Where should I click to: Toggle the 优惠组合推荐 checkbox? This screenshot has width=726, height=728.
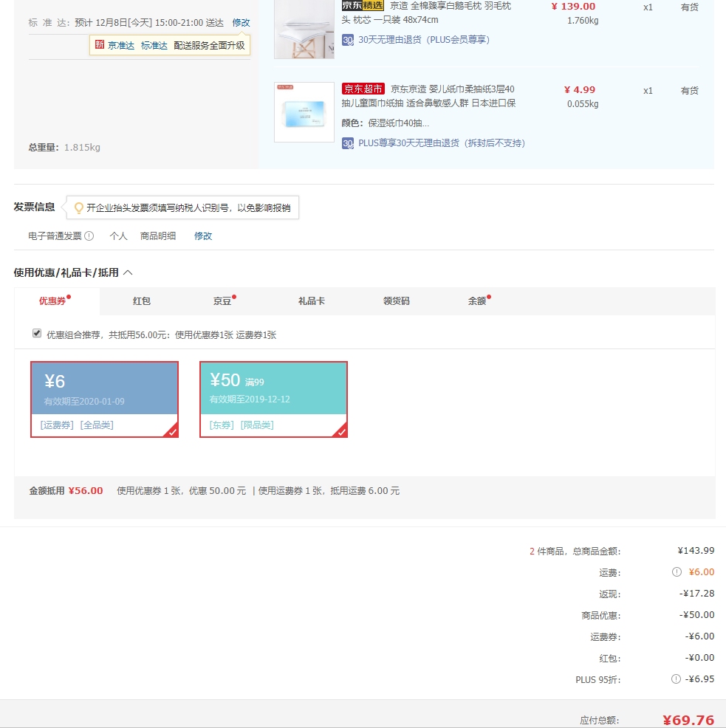pyautogui.click(x=37, y=333)
